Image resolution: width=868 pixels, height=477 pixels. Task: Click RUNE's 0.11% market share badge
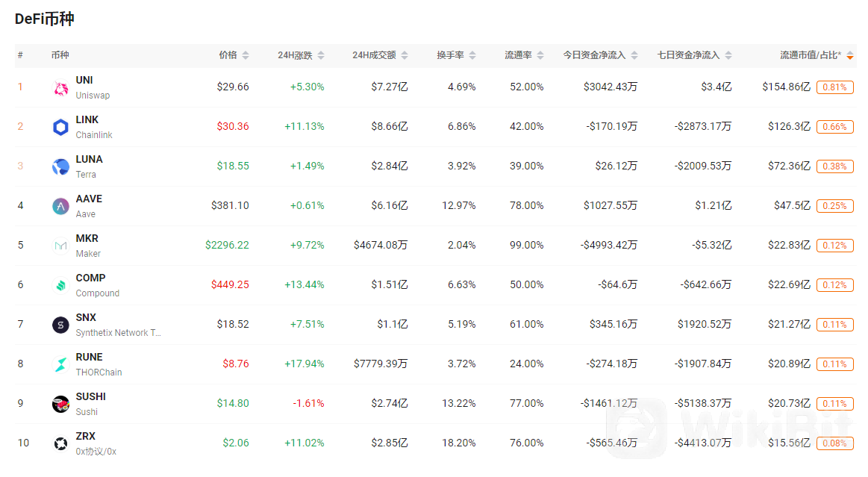834,364
